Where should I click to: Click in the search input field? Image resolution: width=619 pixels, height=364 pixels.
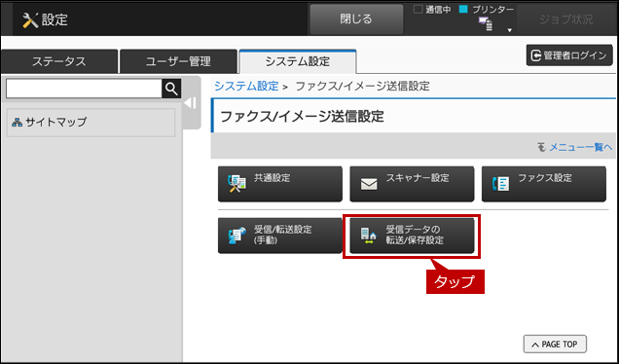84,89
